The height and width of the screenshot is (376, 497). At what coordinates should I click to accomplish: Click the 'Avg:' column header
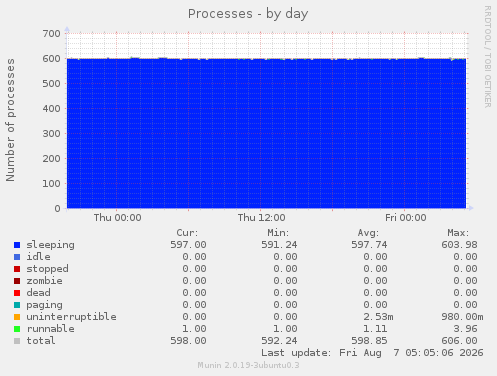pos(368,233)
